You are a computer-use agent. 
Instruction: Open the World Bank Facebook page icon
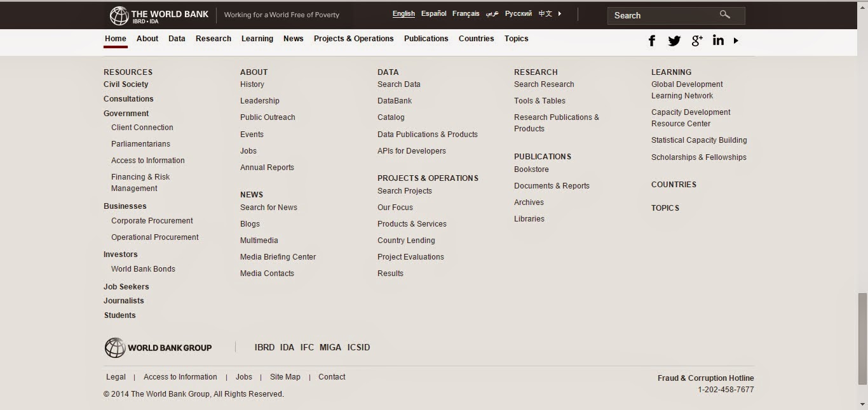(x=652, y=41)
